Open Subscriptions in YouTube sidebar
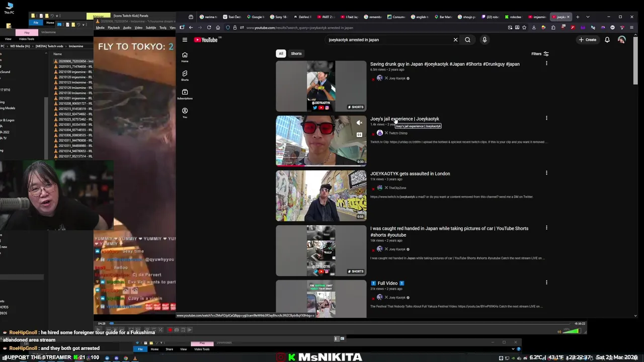The image size is (644, 362). [x=185, y=94]
